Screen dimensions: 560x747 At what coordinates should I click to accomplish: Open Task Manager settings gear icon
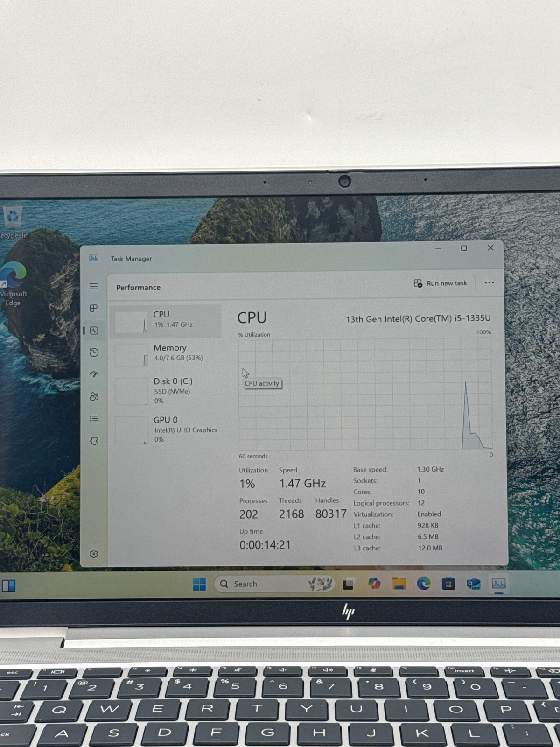click(94, 554)
